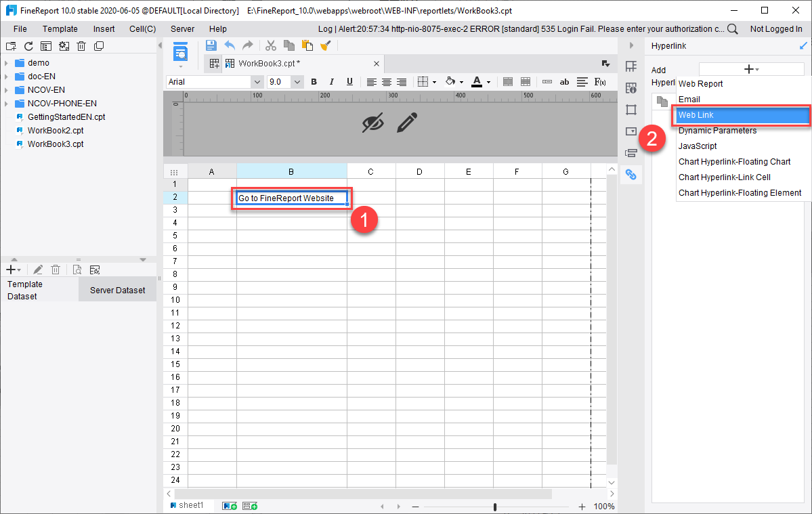Zoom in with the plus button

582,507
